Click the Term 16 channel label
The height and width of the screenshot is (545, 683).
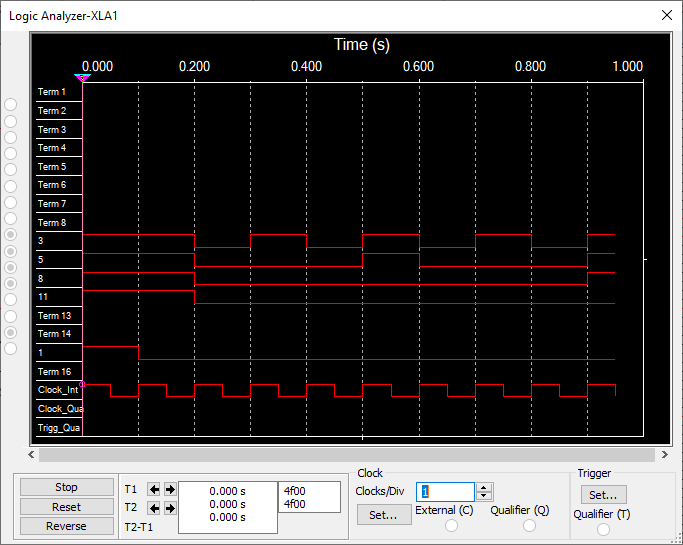[x=54, y=372]
